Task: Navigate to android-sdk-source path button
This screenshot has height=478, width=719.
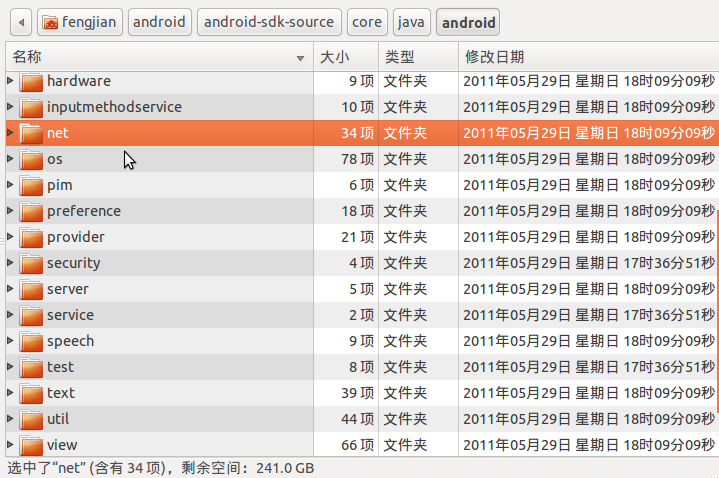Action: [x=269, y=22]
